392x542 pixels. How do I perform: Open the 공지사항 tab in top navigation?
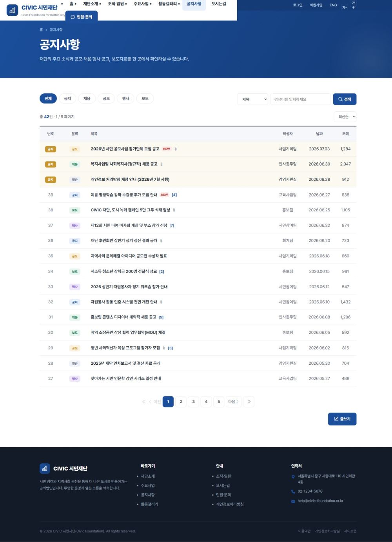(x=194, y=4)
